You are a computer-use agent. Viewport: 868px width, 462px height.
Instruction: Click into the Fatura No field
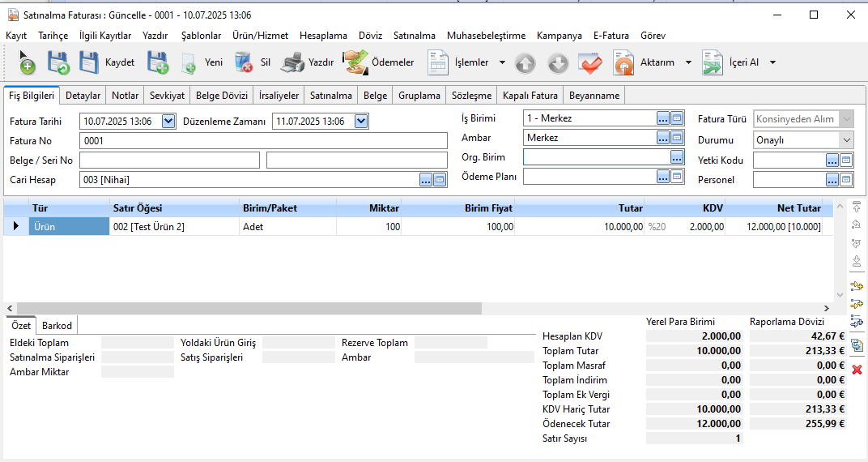(263, 141)
